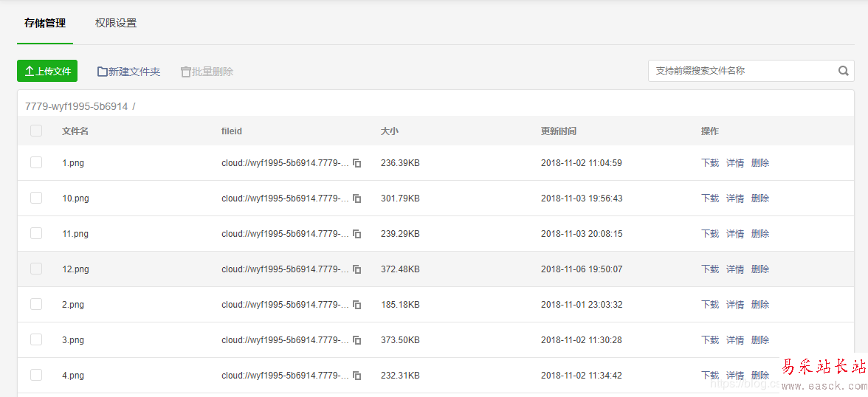Tick the select-all checkbox in header

click(x=36, y=131)
